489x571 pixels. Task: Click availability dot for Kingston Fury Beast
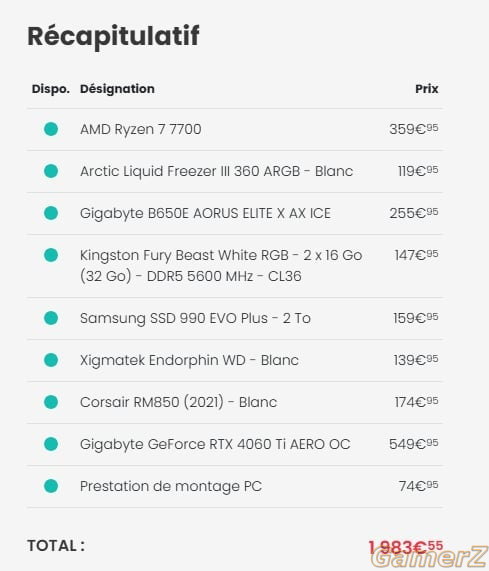click(51, 255)
